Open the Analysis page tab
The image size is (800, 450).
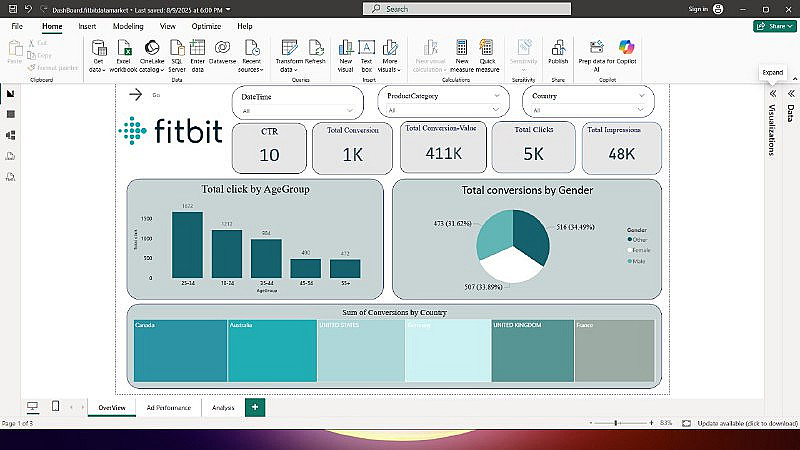click(x=223, y=408)
